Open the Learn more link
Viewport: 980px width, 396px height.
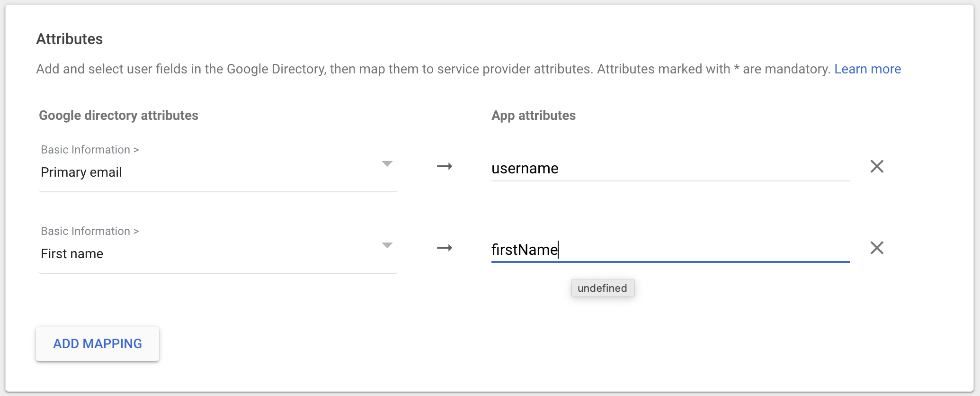click(867, 69)
